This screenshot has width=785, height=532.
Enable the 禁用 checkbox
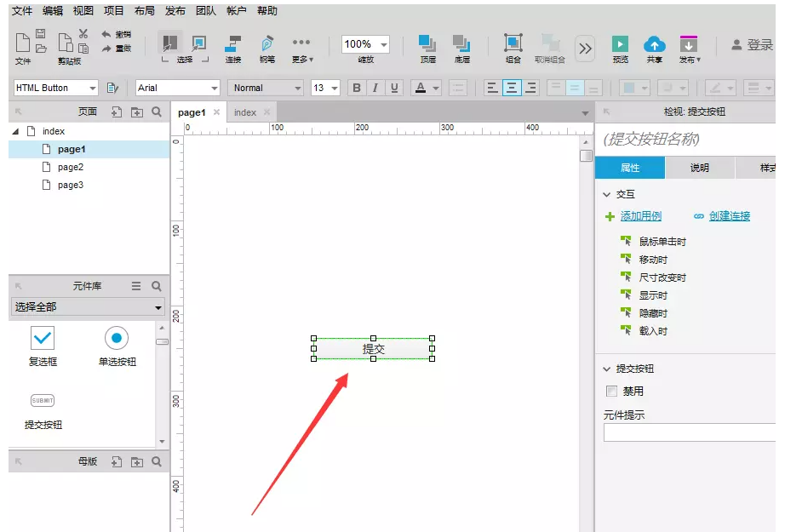click(x=611, y=392)
